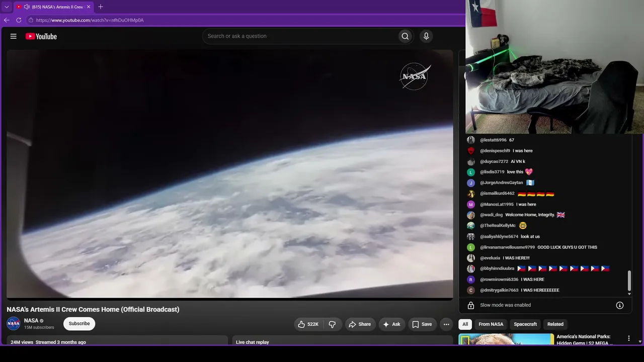644x362 pixels.
Task: Click the search magnifier button
Action: coord(405,36)
